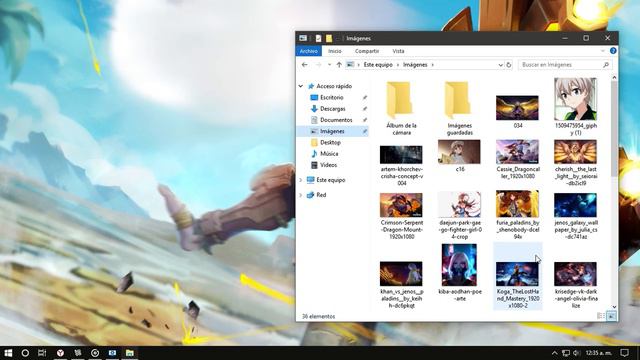Expand the address bar history dropdown
This screenshot has height=360, width=640.
point(500,65)
